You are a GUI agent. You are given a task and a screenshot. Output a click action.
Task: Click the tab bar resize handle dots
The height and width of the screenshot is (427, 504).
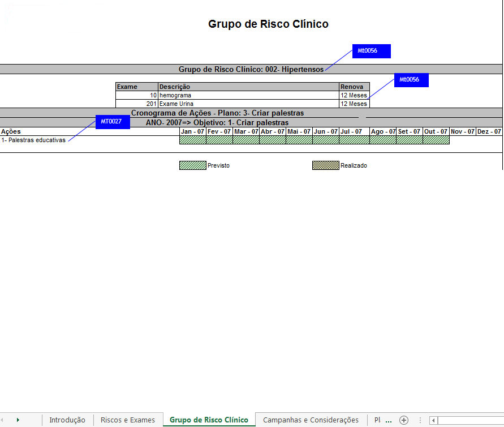(420, 420)
